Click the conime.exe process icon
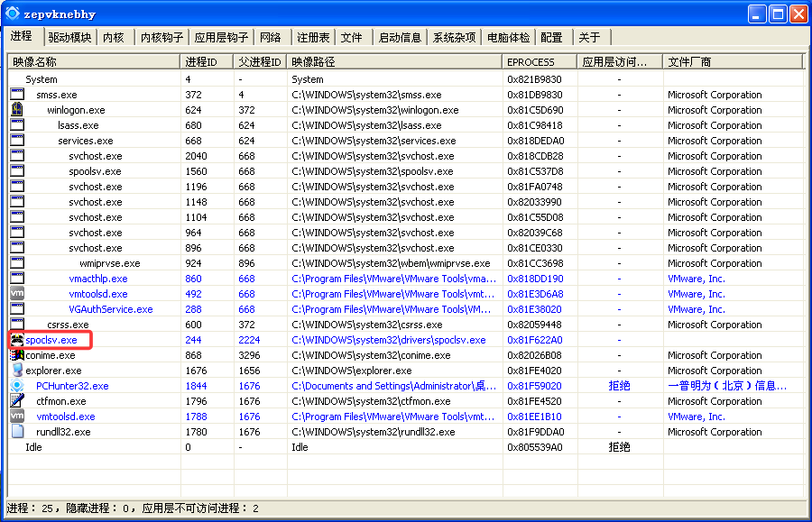 16,355
